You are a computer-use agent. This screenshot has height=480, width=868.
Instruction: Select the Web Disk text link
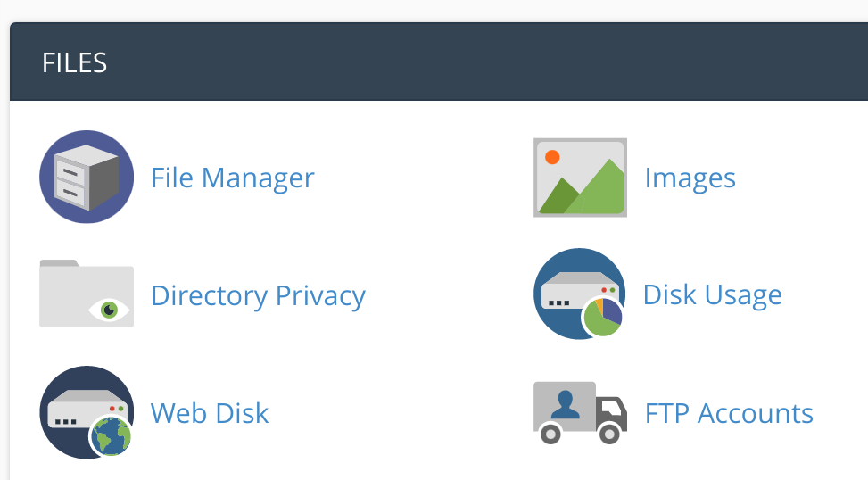210,413
